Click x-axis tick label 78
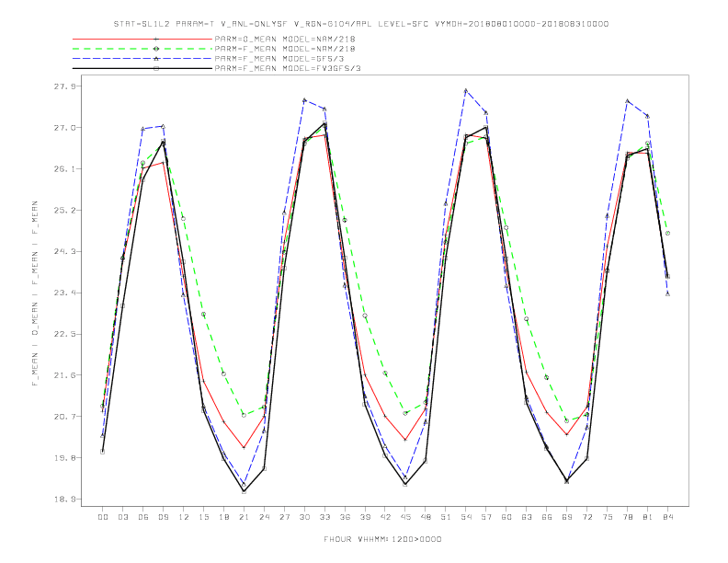This screenshot has height=563, width=728. point(628,517)
